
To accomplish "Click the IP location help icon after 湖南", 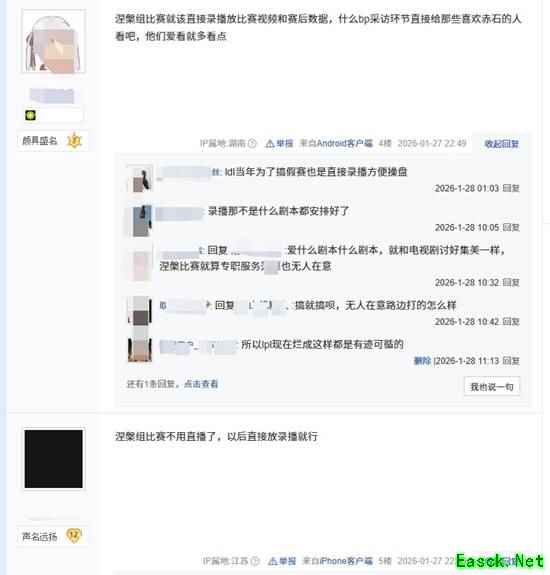I will click(x=252, y=143).
